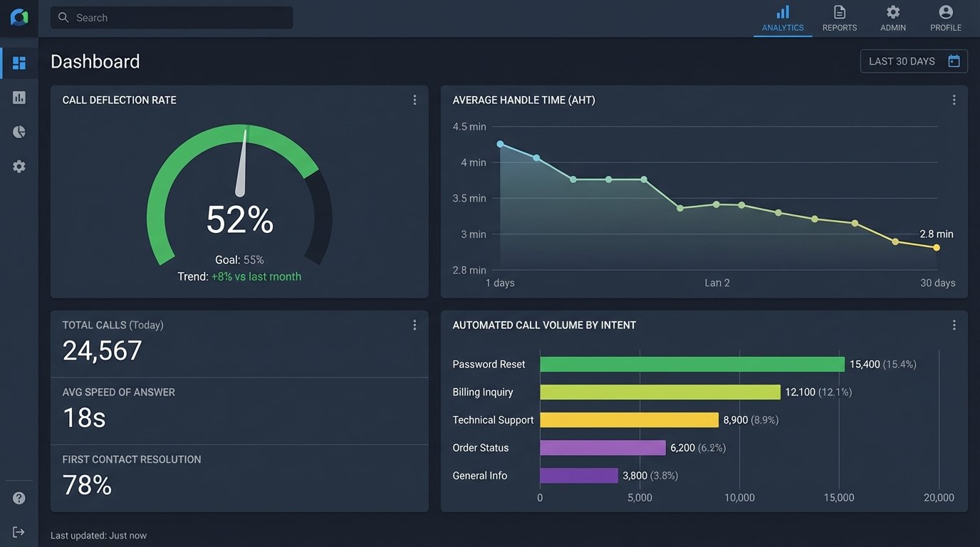Switch to the Analytics tab

click(x=783, y=19)
